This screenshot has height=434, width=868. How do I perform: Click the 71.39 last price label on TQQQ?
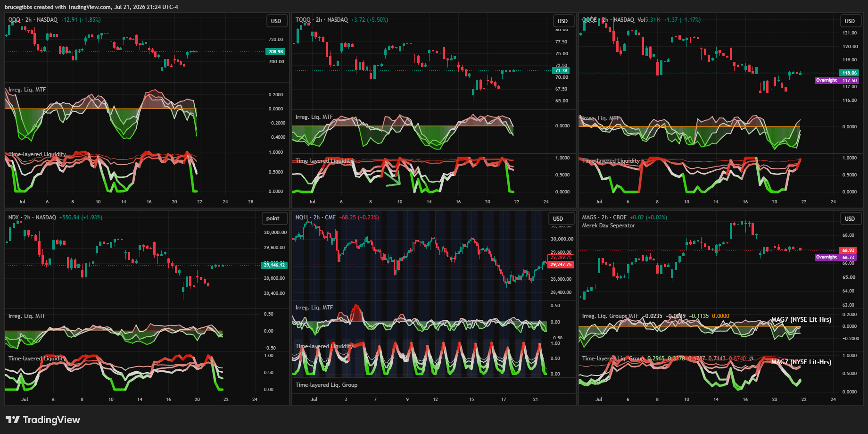pyautogui.click(x=561, y=71)
